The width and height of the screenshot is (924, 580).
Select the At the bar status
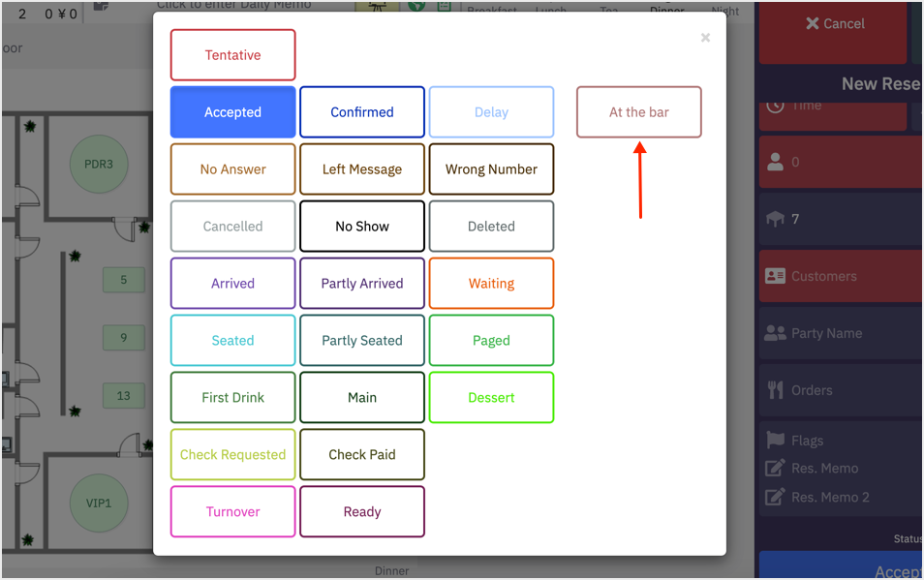pyautogui.click(x=639, y=112)
